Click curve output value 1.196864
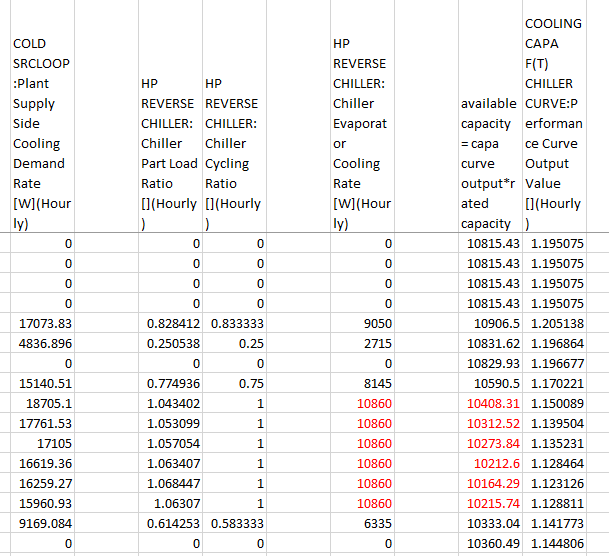 [554, 343]
